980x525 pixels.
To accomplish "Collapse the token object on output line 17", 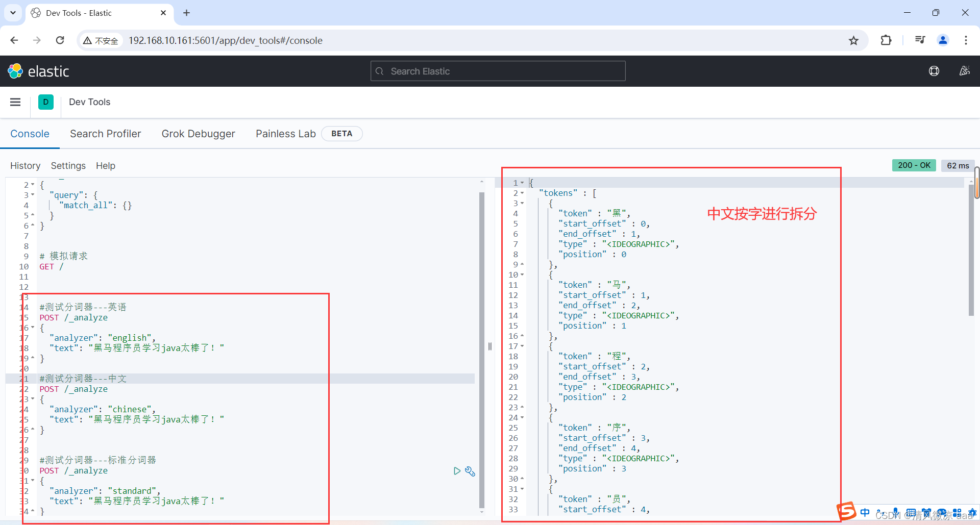I will 522,346.
